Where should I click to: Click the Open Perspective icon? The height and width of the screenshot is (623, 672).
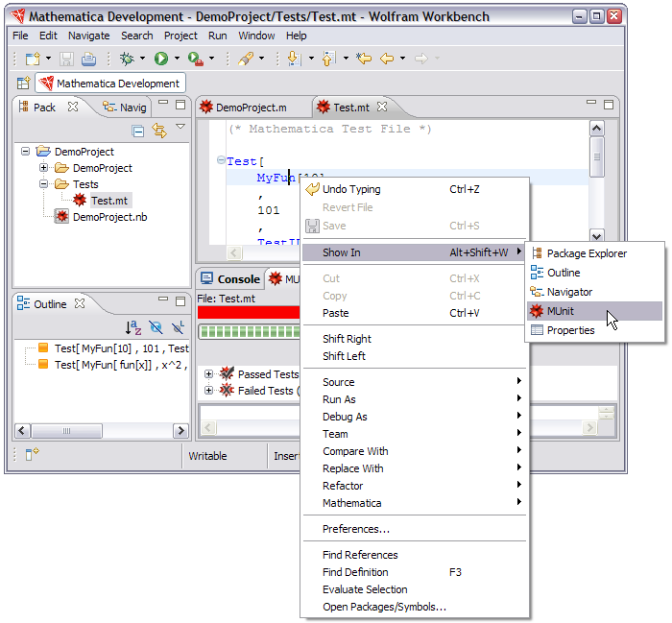click(x=24, y=84)
